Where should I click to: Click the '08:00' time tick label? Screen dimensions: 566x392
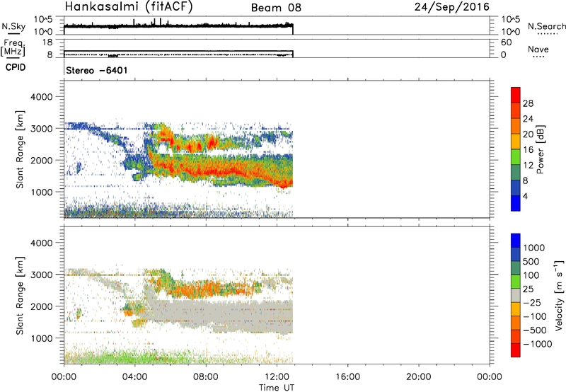click(x=206, y=377)
